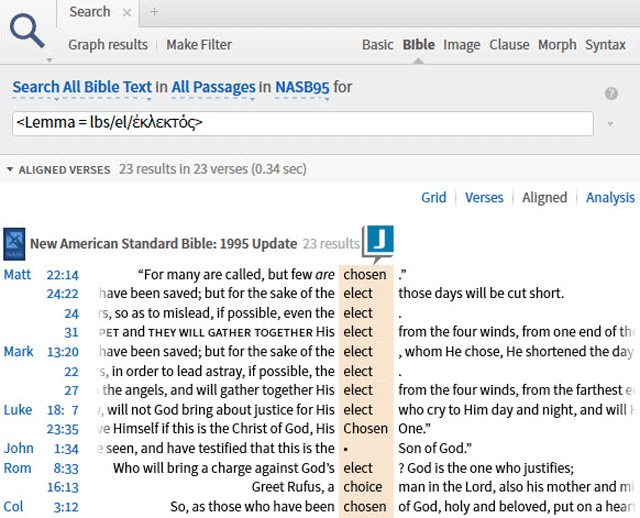Open the Rom book link
The width and height of the screenshot is (640, 518).
coord(18,468)
